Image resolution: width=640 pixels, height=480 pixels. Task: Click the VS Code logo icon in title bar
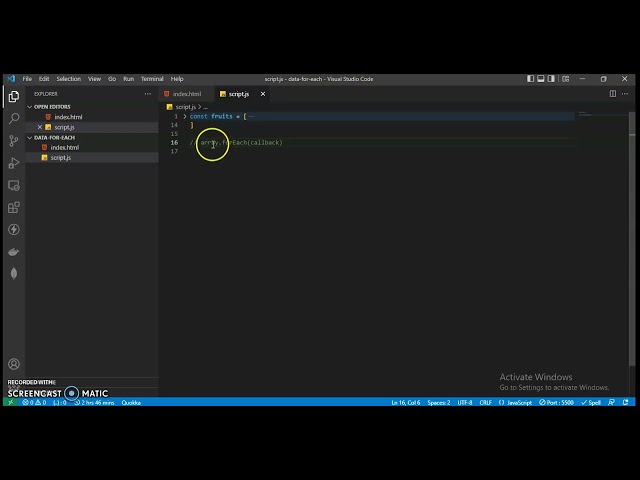pyautogui.click(x=11, y=79)
